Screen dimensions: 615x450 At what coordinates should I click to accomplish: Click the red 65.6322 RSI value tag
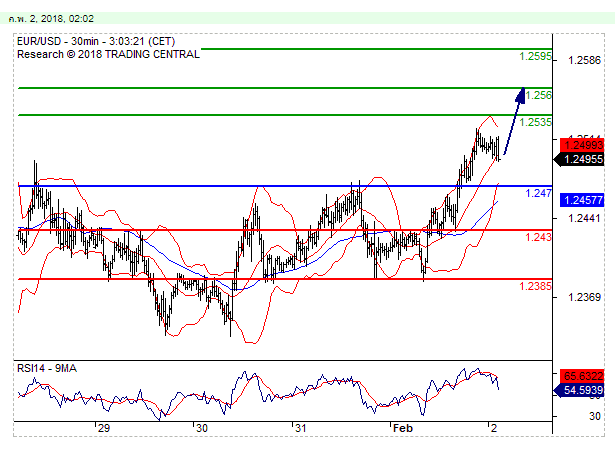(583, 374)
